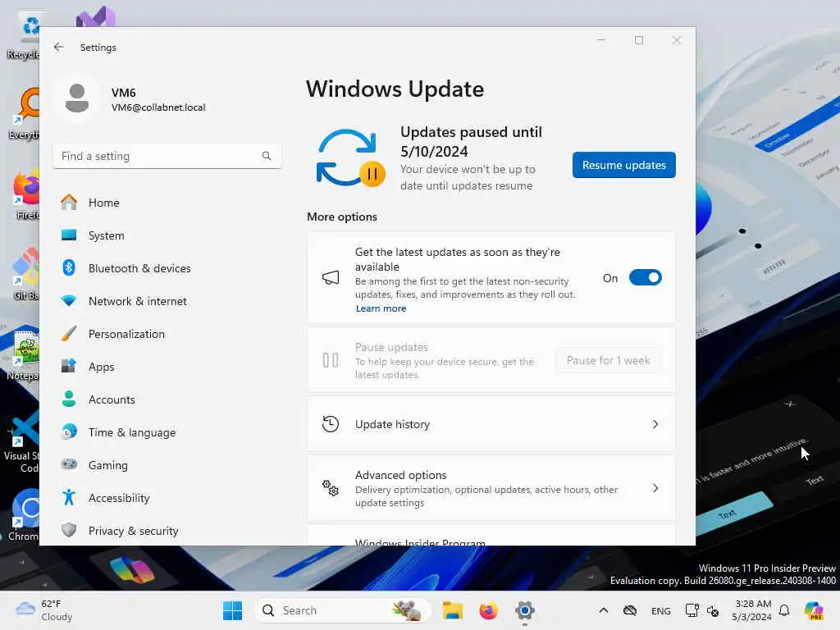
Task: Click the taskbar Search box
Action: [x=342, y=610]
